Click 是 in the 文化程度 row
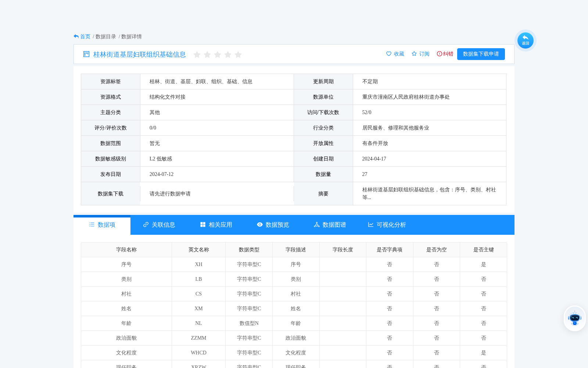Viewport: 588px width, 368px height. pyautogui.click(x=484, y=353)
